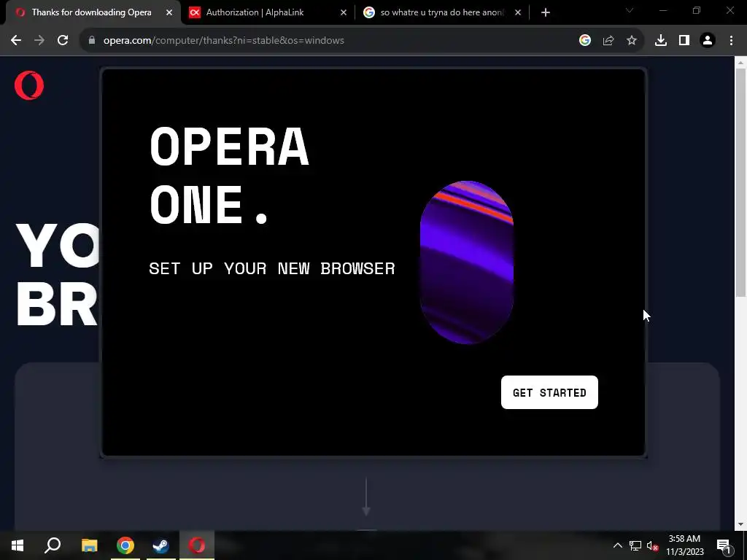Click the Opera logo on the page
The height and width of the screenshot is (560, 747).
[29, 85]
